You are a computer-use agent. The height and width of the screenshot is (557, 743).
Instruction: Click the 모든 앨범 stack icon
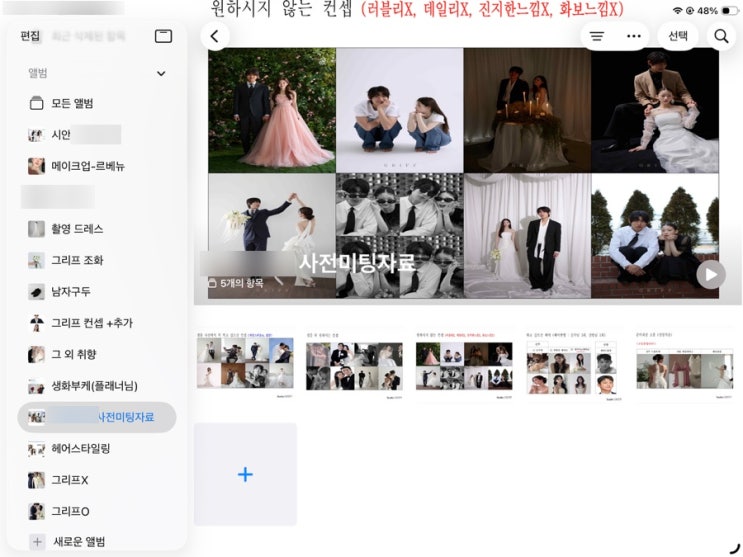click(36, 103)
